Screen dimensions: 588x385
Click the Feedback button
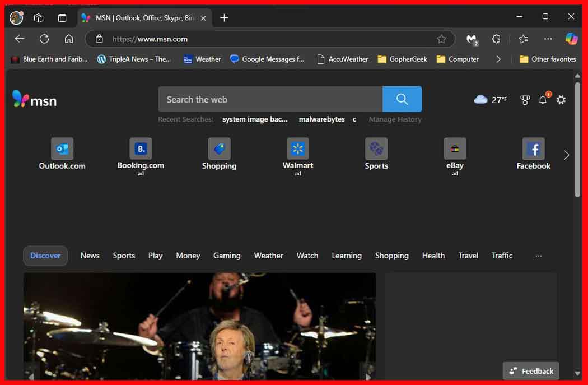tap(531, 371)
